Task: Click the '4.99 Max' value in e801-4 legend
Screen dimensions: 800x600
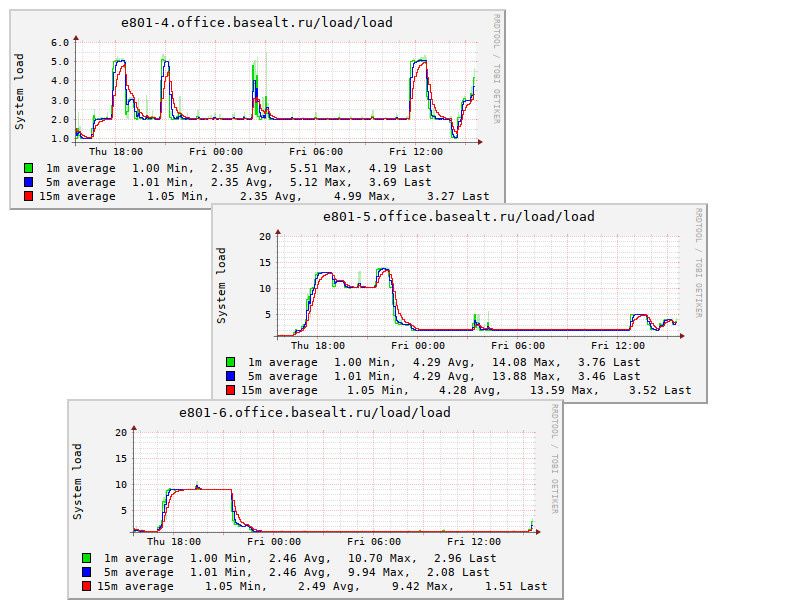Action: [363, 196]
